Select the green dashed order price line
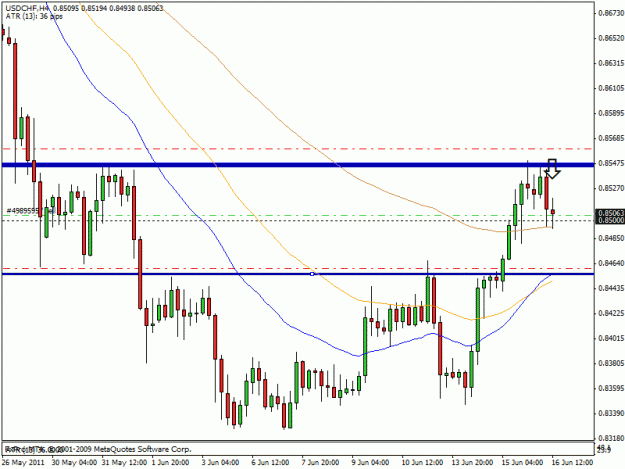Viewport: 625px width, 469px height. tap(298, 216)
